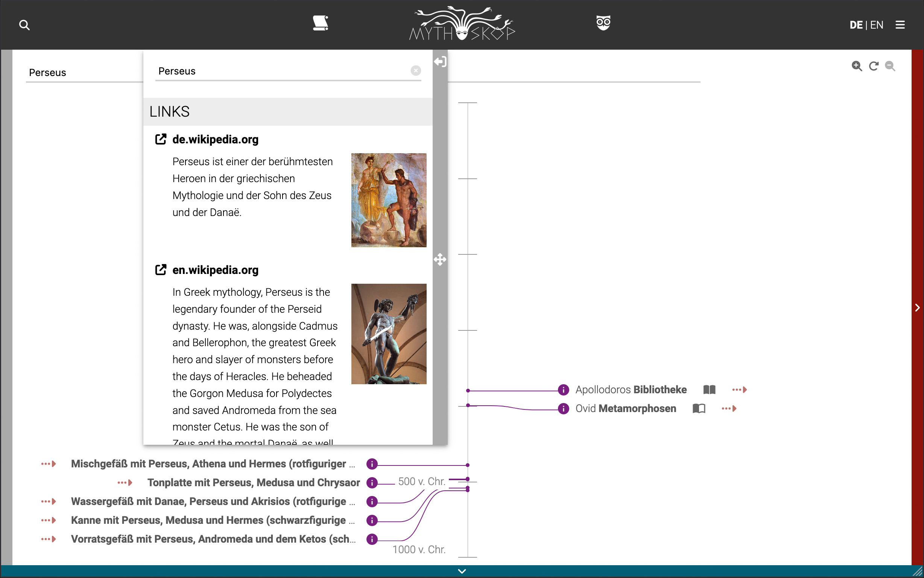Show info for Apollodoros Bibliotheke

563,389
